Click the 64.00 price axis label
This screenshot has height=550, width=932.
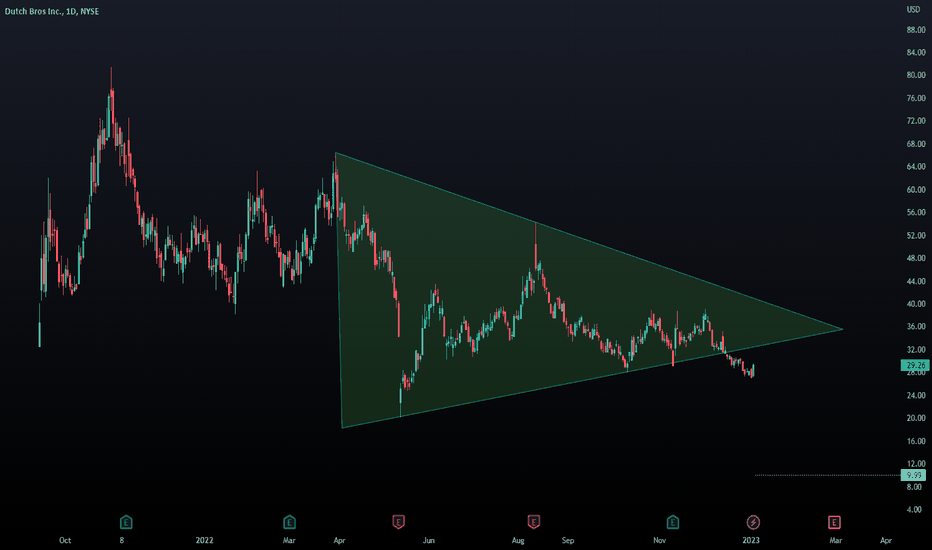[x=916, y=166]
